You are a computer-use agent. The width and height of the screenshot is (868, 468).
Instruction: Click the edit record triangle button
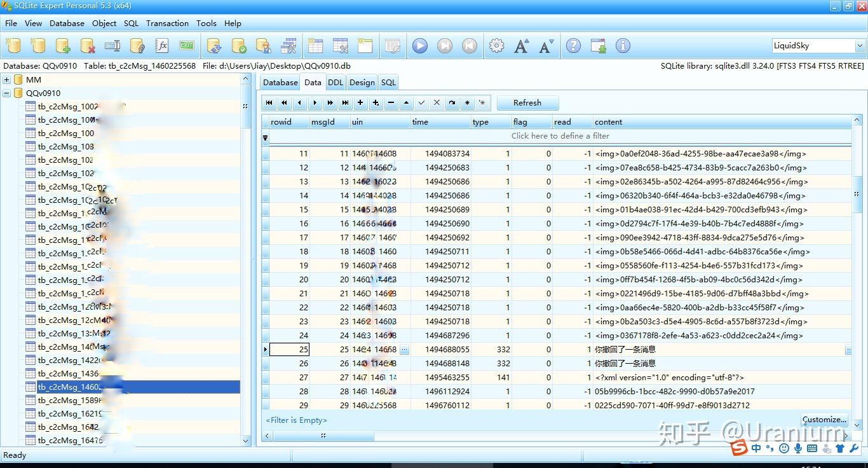click(x=406, y=102)
